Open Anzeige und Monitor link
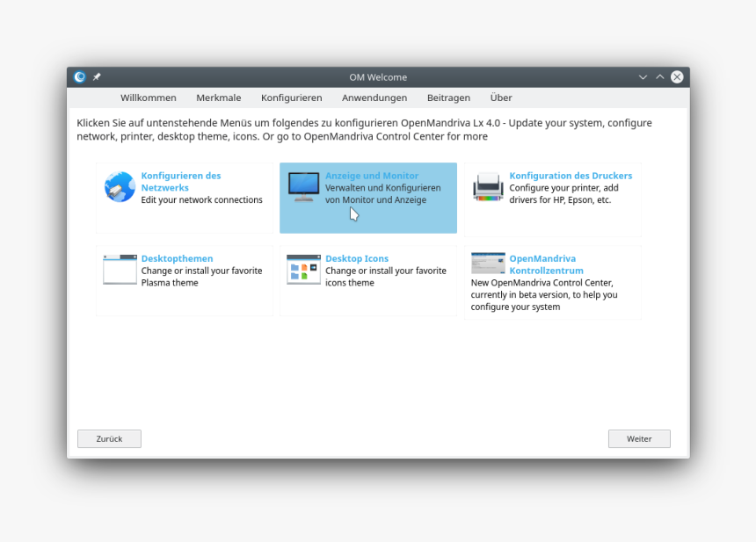The height and width of the screenshot is (542, 756). pos(372,176)
